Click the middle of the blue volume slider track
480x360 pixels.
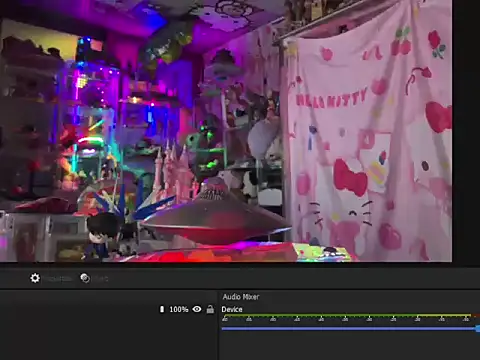(349, 329)
